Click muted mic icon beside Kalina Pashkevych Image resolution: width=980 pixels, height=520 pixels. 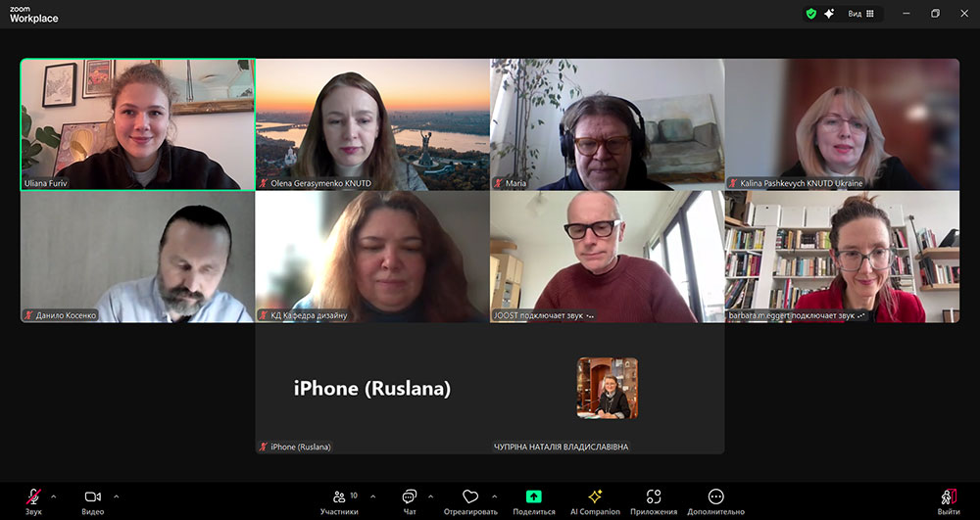pyautogui.click(x=732, y=183)
